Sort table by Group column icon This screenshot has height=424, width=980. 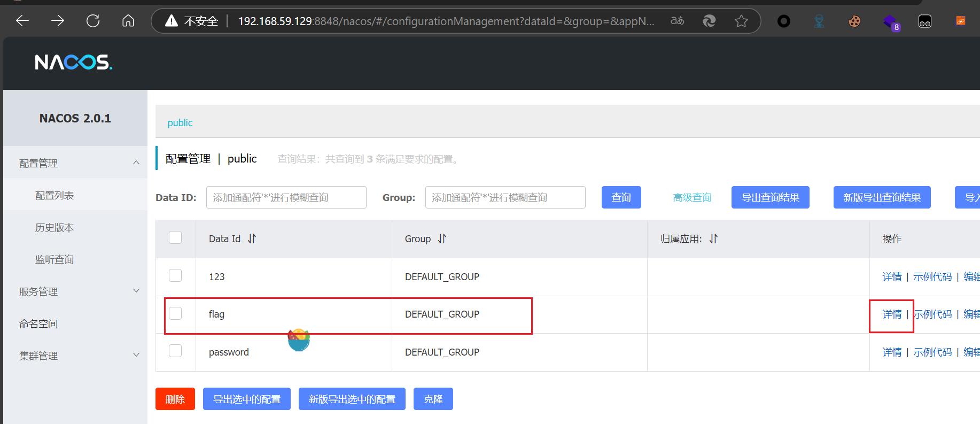(x=442, y=239)
